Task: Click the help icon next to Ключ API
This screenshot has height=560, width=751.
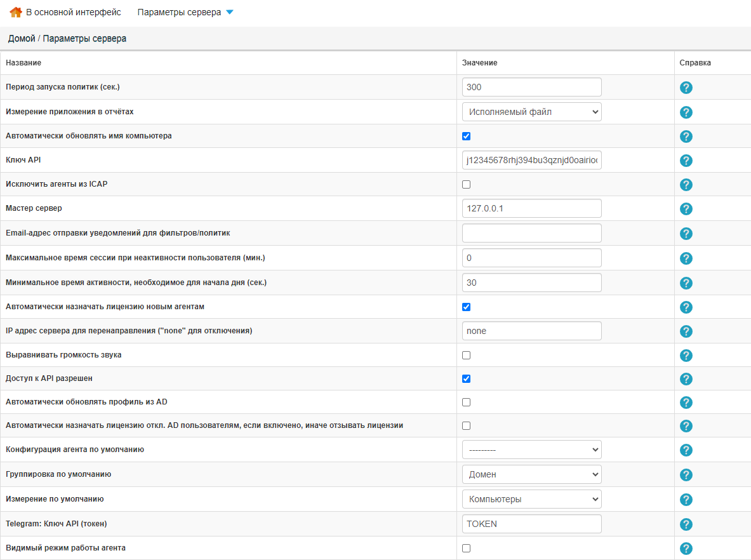Action: point(686,160)
